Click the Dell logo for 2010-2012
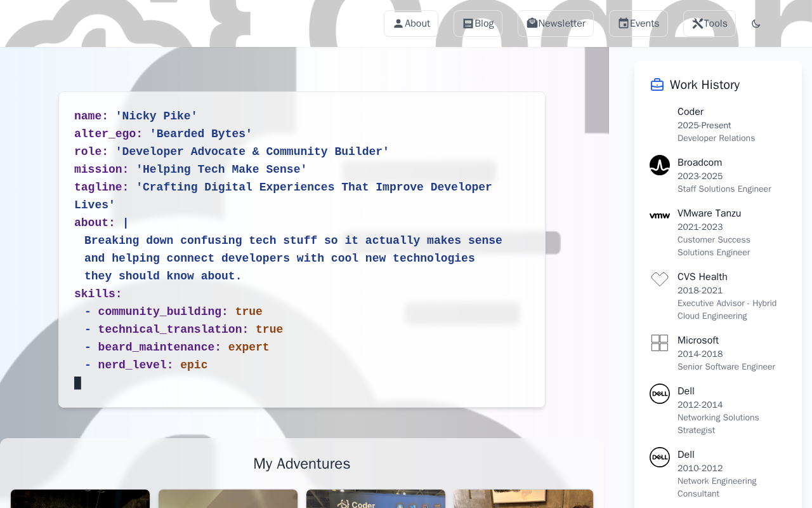Viewport: 812px width, 508px height. click(660, 457)
